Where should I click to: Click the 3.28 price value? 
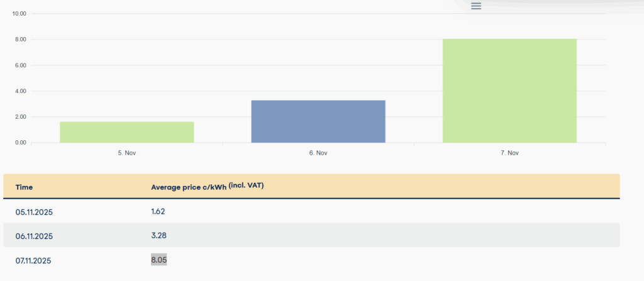(158, 236)
